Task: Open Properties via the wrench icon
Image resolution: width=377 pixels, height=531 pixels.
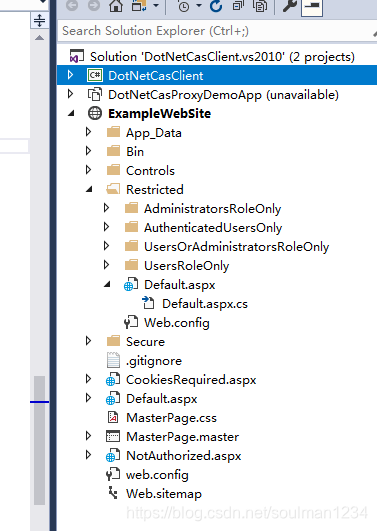Action: point(289,6)
